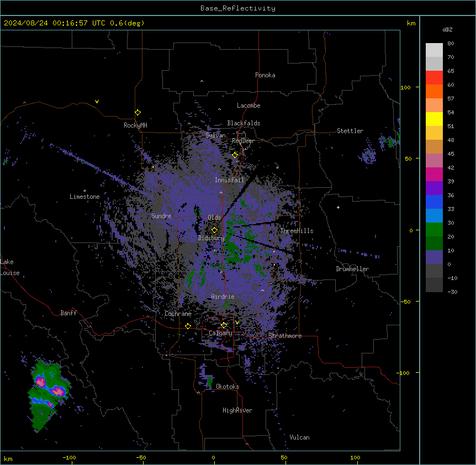
Task: Click the Olds label
Action: click(214, 218)
